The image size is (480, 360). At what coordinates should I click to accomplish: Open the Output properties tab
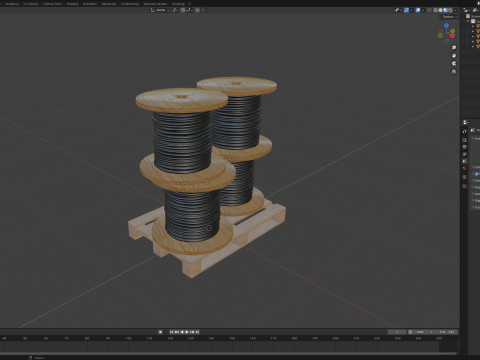tap(464, 147)
